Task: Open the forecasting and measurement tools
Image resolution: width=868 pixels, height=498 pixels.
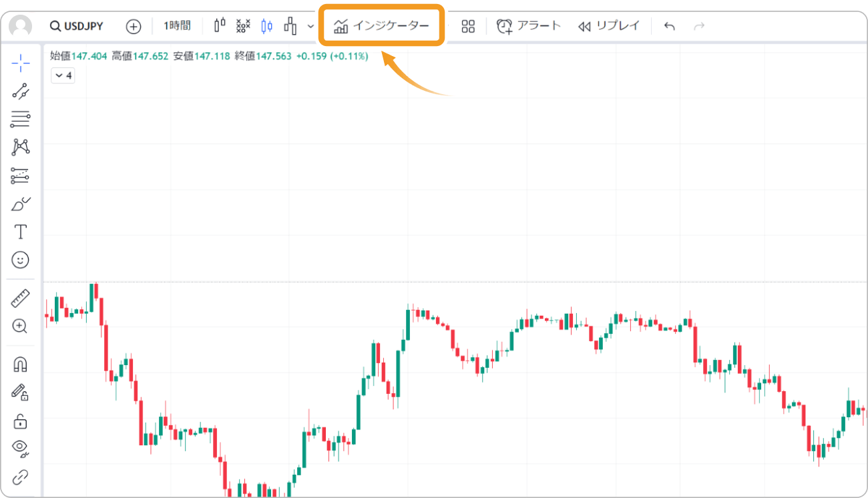Action: tap(21, 176)
